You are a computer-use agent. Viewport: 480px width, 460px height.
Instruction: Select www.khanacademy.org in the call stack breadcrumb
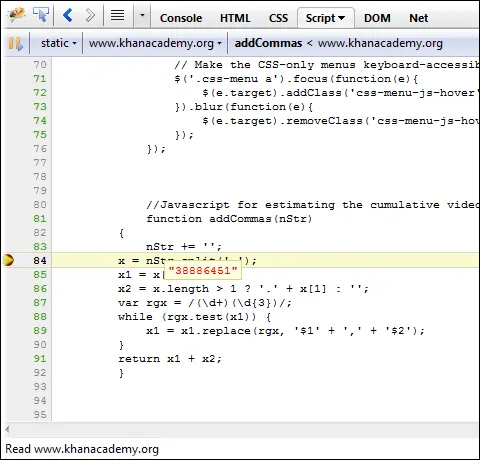(x=380, y=43)
